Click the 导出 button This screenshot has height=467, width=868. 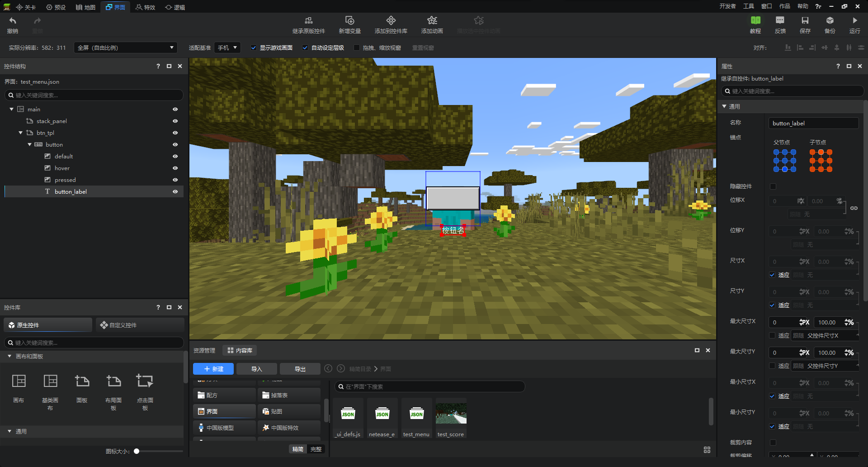click(300, 369)
